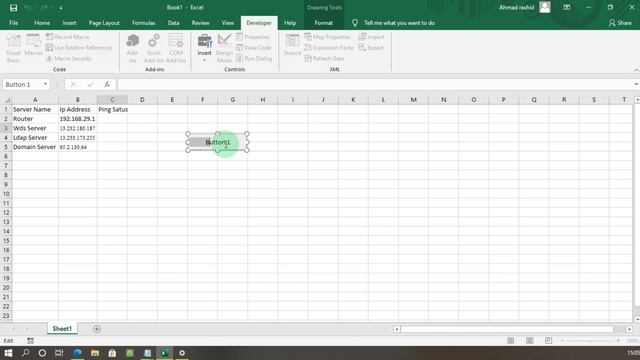Open Macro Security settings
Viewport: 640px width, 360px height.
69,58
